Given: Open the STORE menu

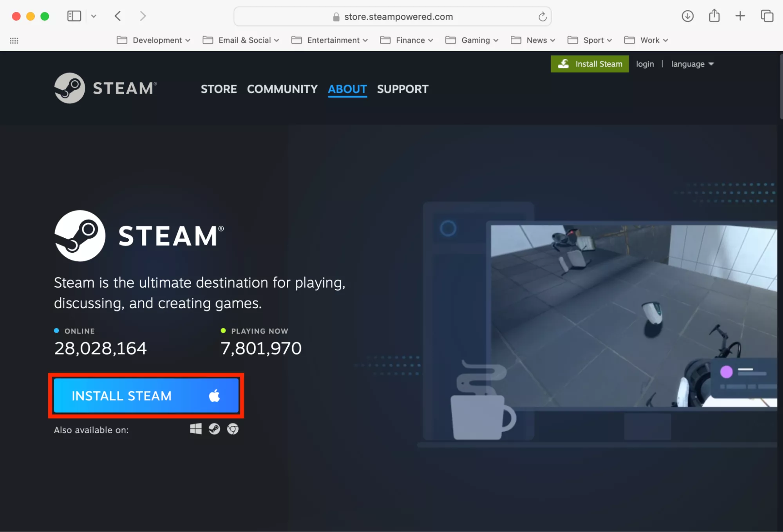Looking at the screenshot, I should 219,89.
